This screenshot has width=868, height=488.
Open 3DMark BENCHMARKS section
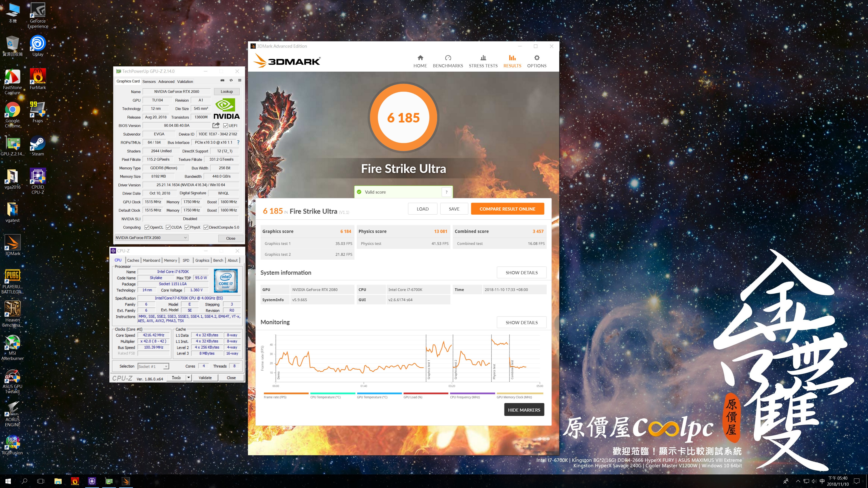click(x=448, y=61)
